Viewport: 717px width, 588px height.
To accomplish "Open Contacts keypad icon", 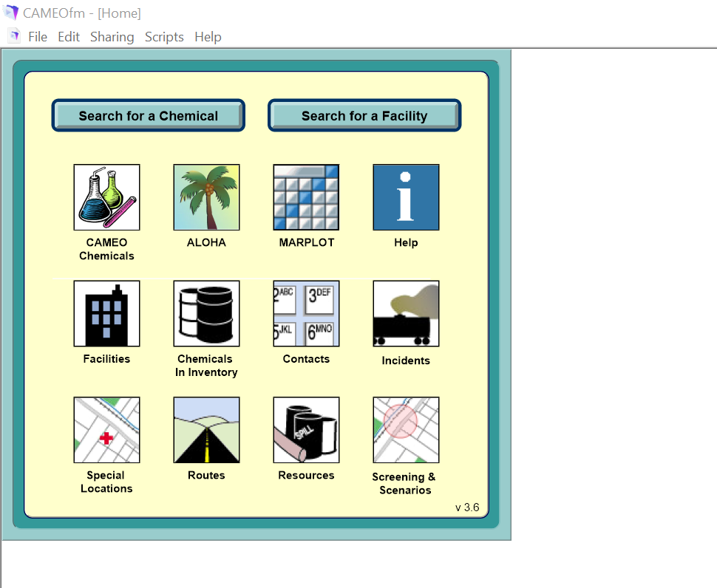I will click(x=306, y=313).
